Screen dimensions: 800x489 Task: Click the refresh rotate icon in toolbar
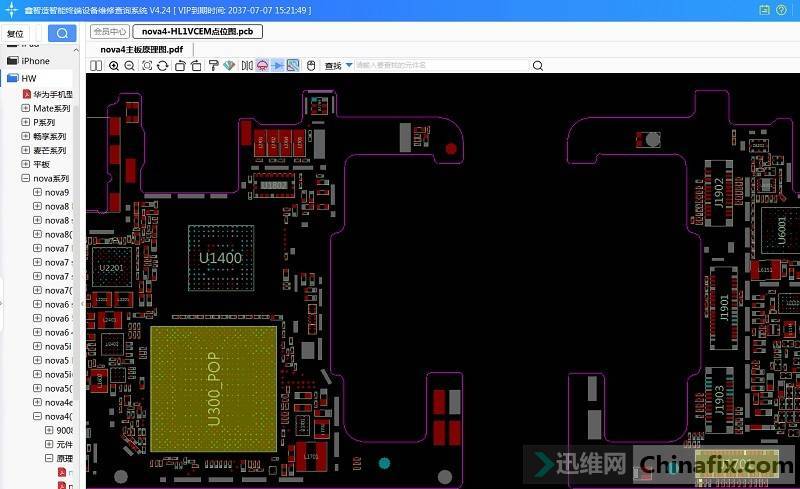tap(162, 66)
